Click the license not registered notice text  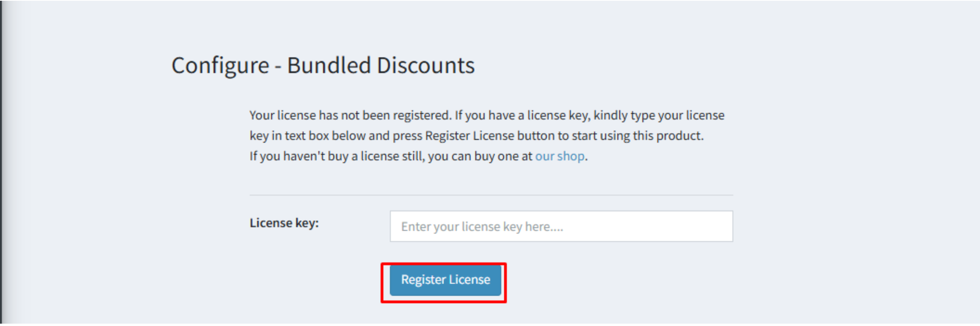[486, 126]
